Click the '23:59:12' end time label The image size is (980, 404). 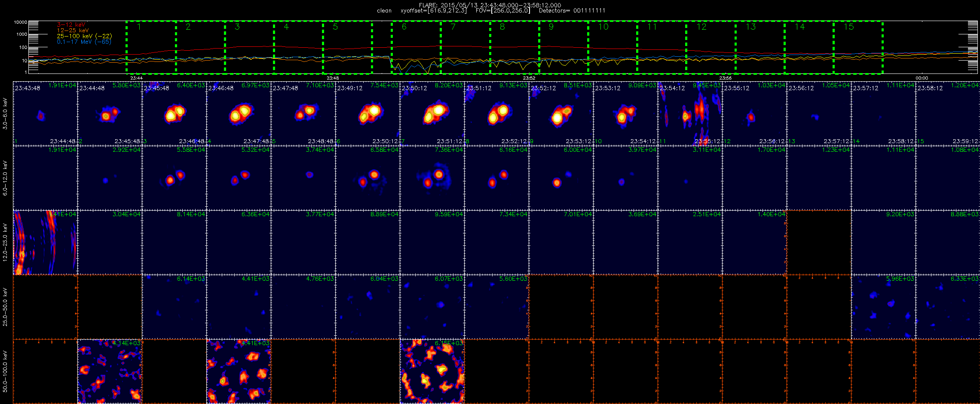tap(966, 141)
